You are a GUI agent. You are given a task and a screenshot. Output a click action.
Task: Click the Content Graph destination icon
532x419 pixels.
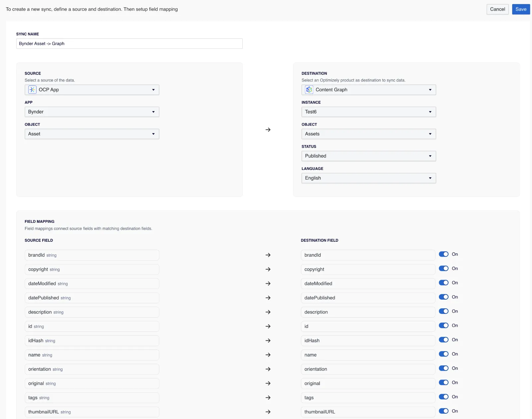[309, 90]
